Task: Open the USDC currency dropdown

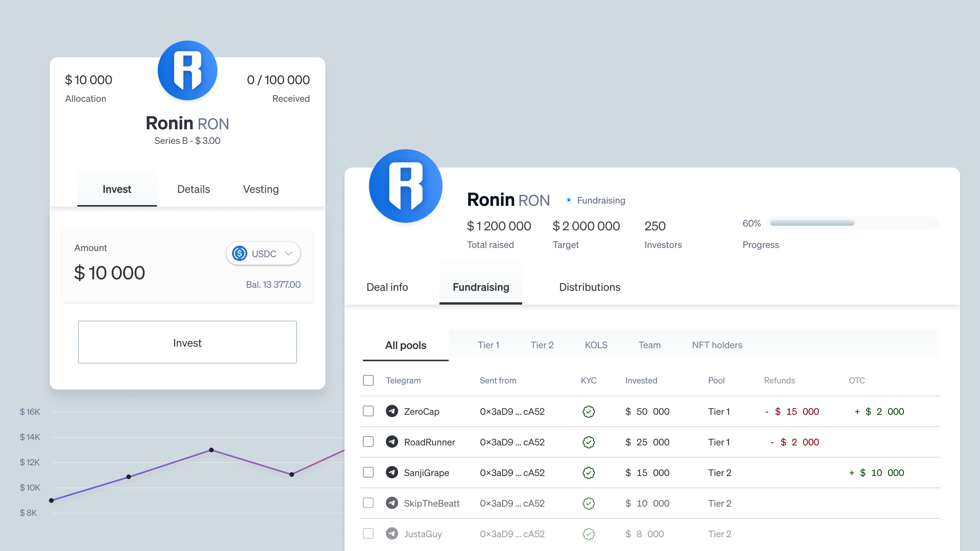Action: [263, 254]
